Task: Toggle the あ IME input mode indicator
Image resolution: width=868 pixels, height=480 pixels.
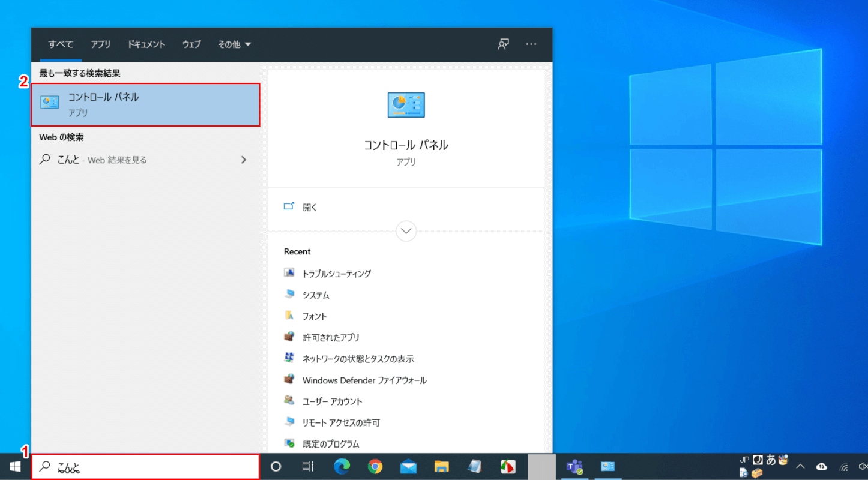Action: pos(771,460)
